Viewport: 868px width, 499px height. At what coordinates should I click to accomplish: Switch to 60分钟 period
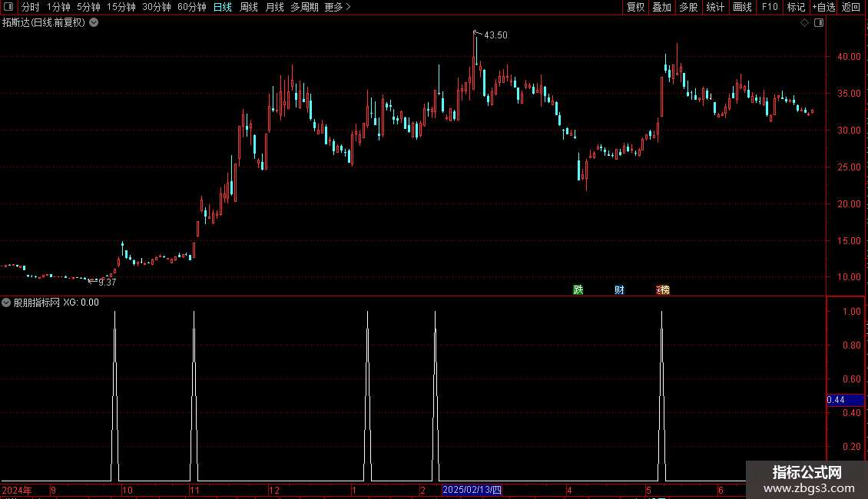coord(191,7)
